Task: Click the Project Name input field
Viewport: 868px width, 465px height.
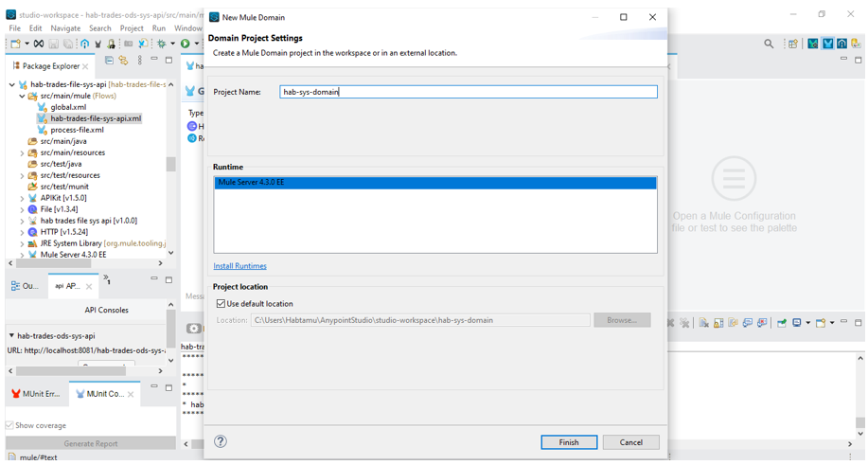Action: 469,92
